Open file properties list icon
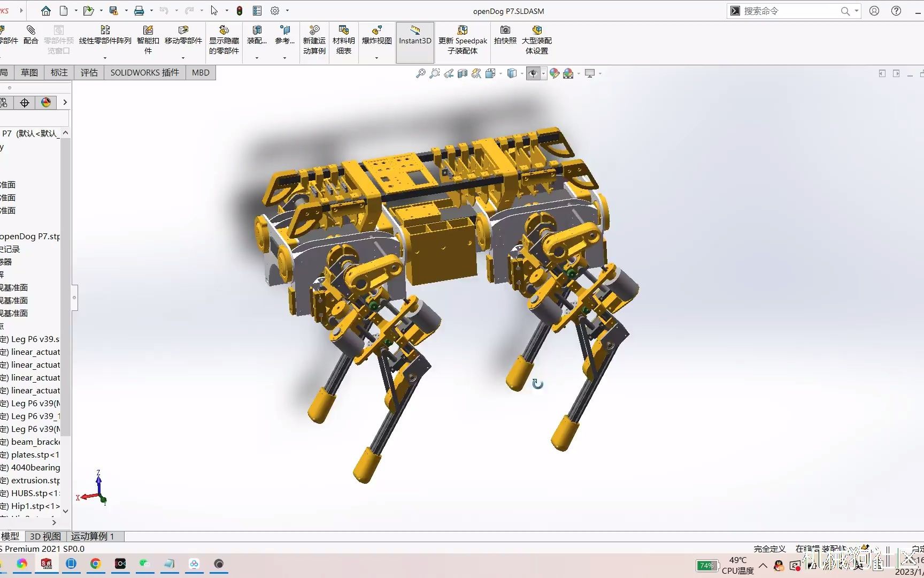This screenshot has height=578, width=924. coord(257,11)
